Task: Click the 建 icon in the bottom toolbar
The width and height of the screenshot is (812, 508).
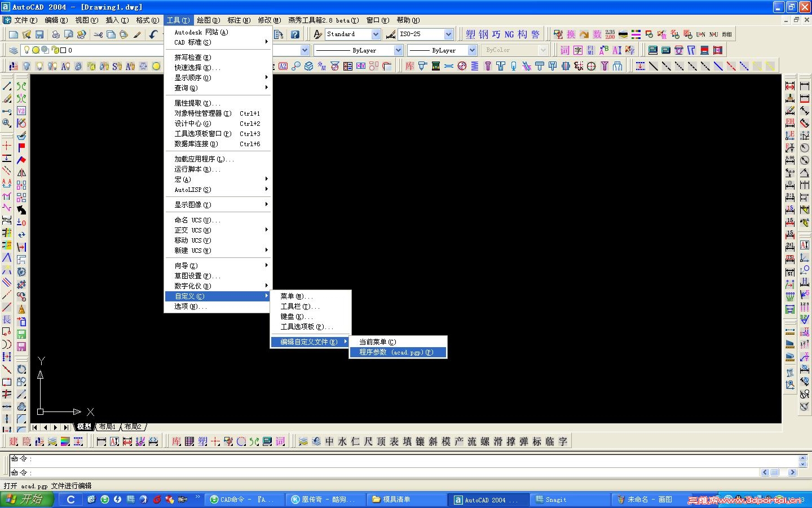Action: point(14,441)
